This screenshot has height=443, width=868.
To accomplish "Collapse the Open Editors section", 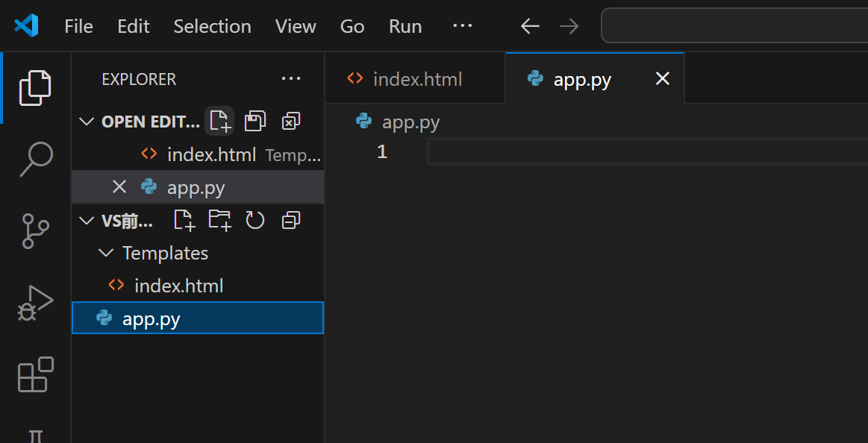I will pyautogui.click(x=87, y=121).
